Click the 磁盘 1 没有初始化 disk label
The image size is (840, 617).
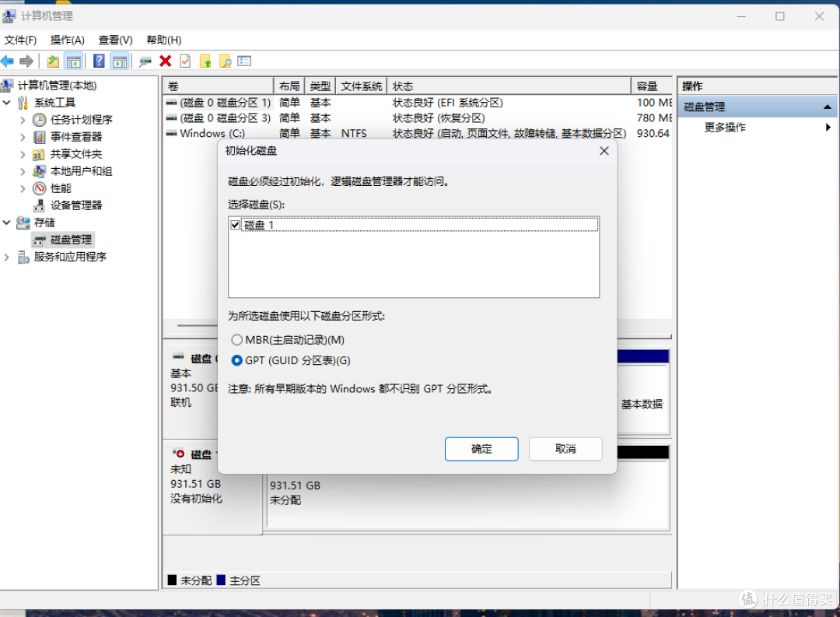pos(212,488)
